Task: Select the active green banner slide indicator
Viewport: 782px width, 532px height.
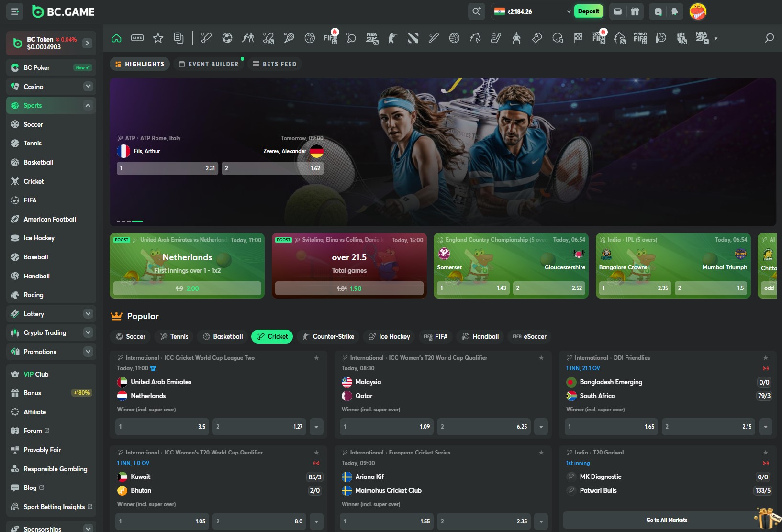Action: point(137,221)
